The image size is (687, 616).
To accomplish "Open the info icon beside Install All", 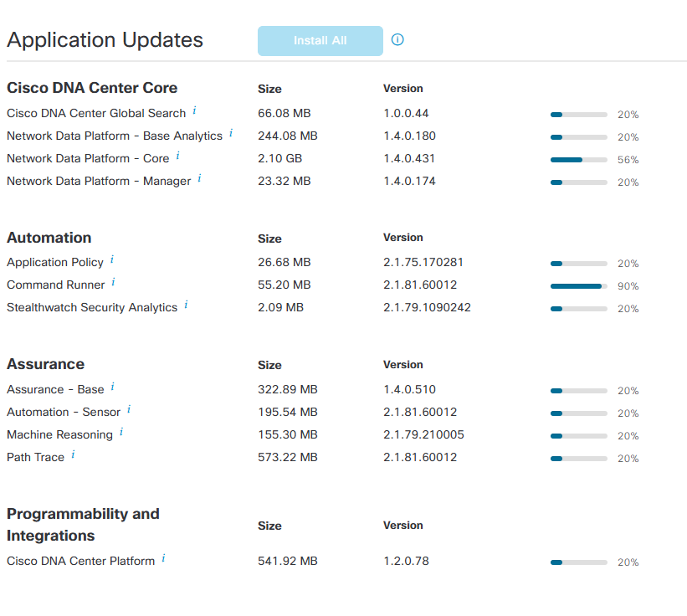I will tap(397, 40).
